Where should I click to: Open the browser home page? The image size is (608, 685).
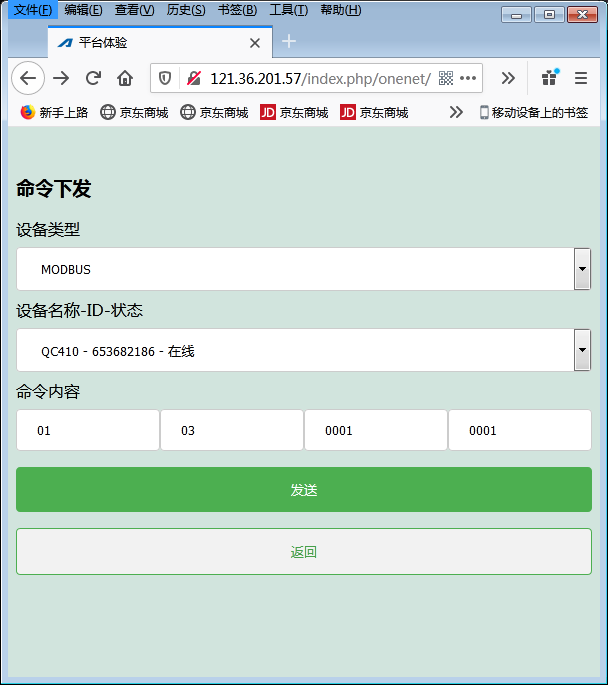tap(125, 79)
